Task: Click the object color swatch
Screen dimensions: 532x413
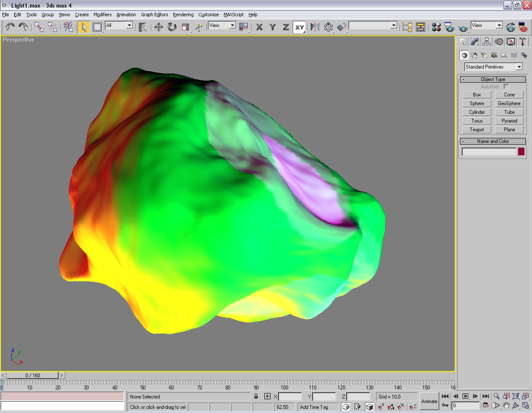Action: (521, 152)
